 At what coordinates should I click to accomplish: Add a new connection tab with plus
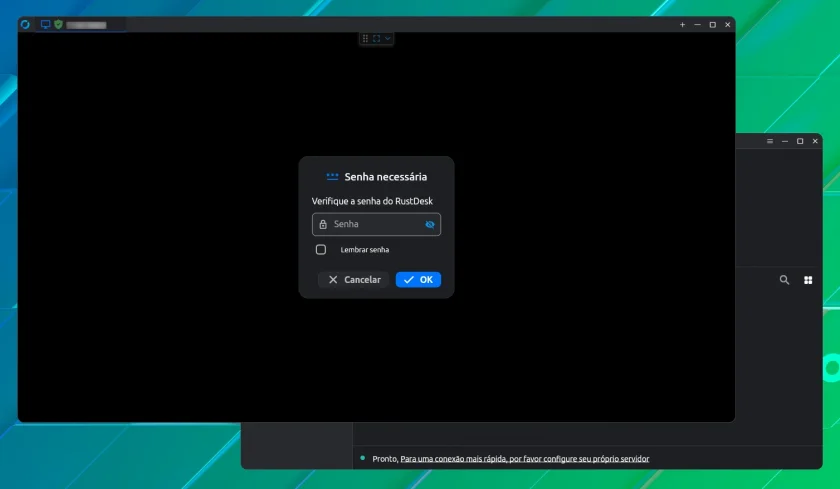pyautogui.click(x=682, y=25)
